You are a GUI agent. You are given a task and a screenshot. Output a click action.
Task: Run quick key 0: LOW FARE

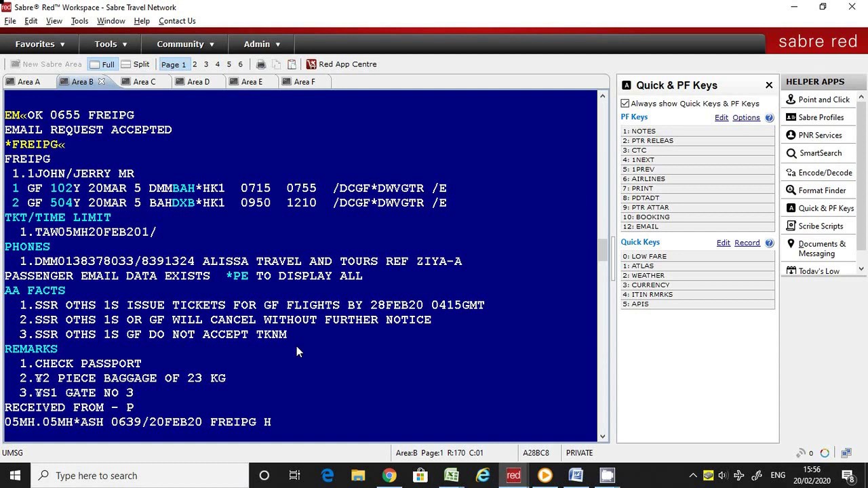[x=698, y=256]
